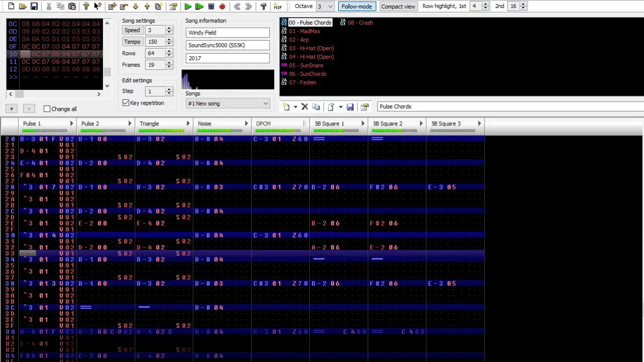Screen dimensions: 644x362
Task: Copy the selection from the toolbar
Action: click(x=60, y=7)
